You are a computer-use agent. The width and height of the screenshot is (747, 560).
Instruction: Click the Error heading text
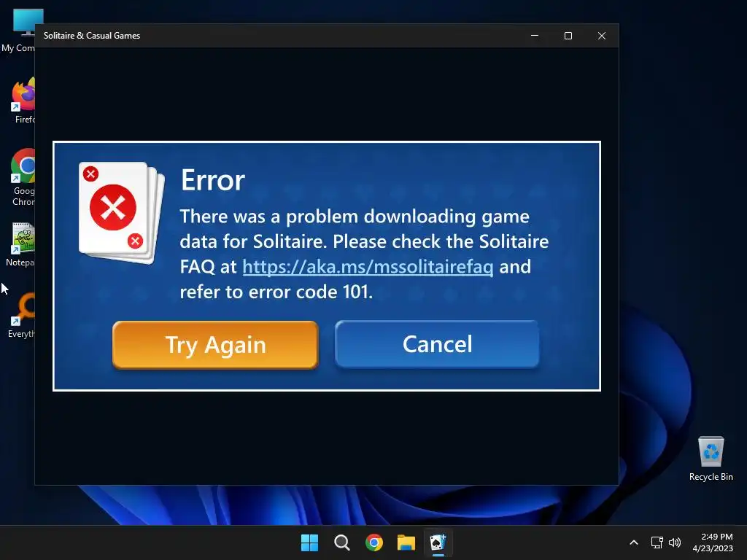[x=212, y=181]
